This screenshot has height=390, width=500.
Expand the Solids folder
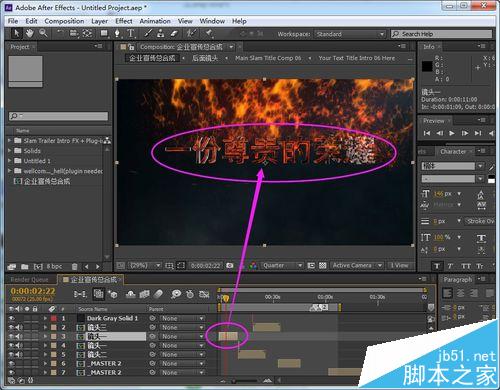click(10, 151)
